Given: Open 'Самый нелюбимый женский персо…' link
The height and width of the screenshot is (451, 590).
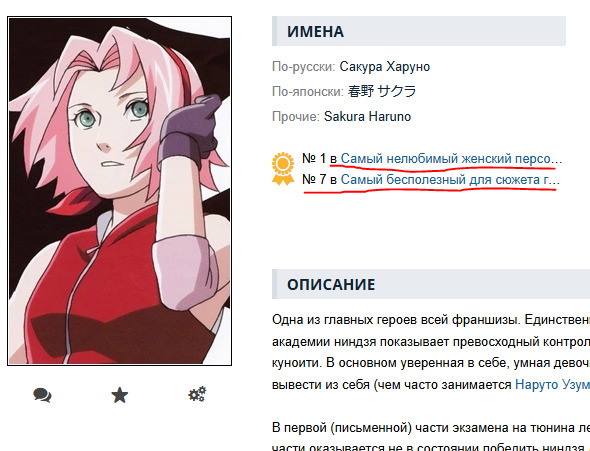Looking at the screenshot, I should coord(451,159).
